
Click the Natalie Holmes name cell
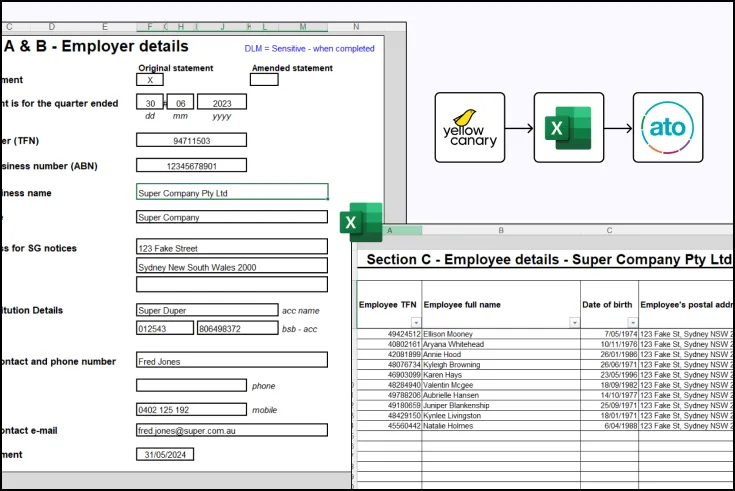point(501,426)
